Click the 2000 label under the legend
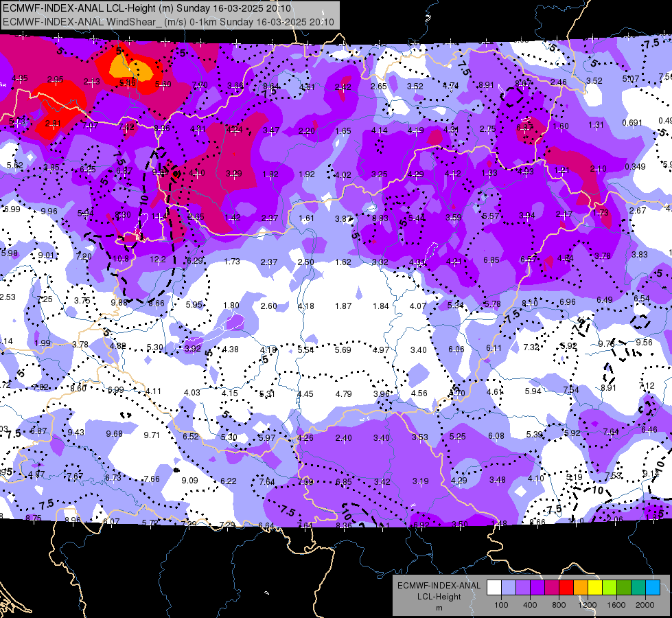672x618 pixels. 645,605
